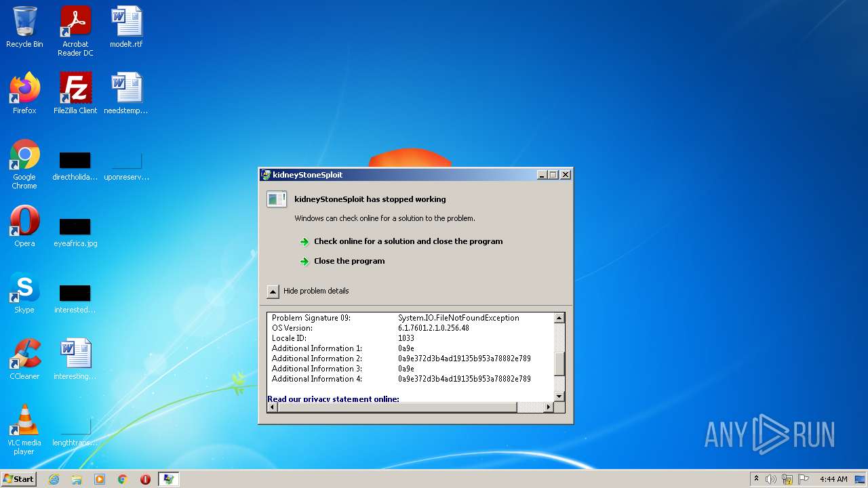Select the lengthtrans file icon

coord(75,431)
